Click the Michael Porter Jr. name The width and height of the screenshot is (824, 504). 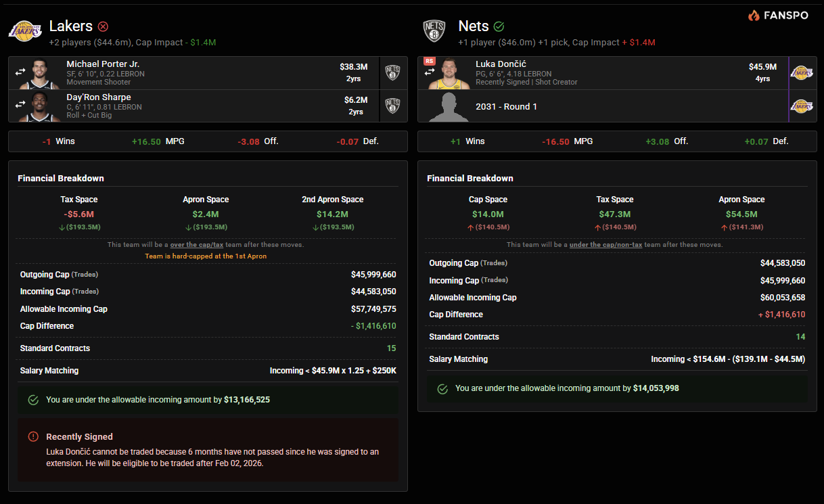(x=103, y=64)
